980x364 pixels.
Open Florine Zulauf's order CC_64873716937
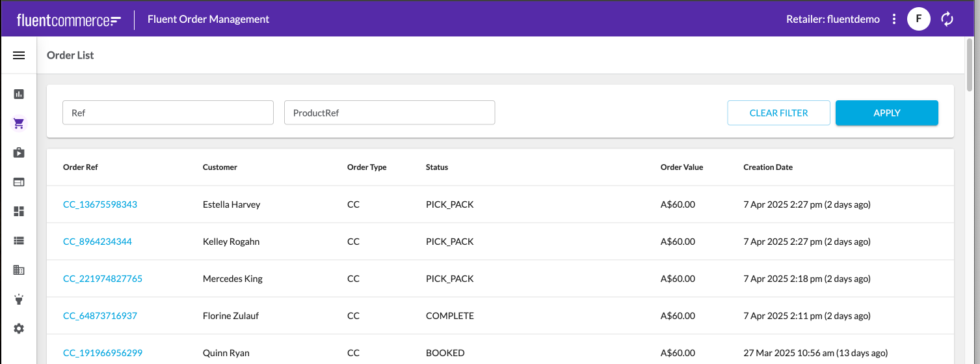click(100, 316)
